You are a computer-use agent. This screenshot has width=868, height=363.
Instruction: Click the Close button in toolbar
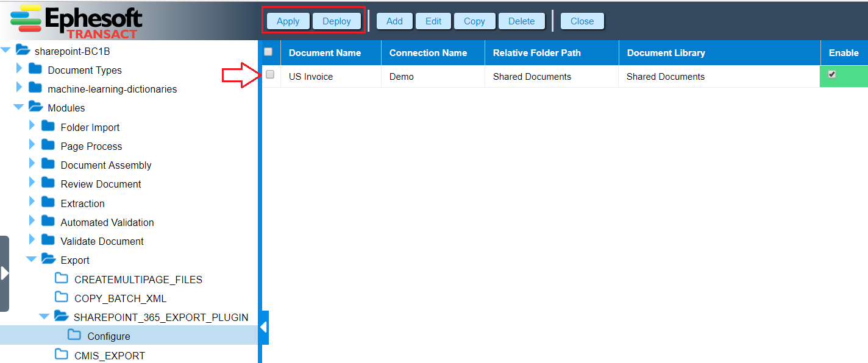tap(582, 21)
